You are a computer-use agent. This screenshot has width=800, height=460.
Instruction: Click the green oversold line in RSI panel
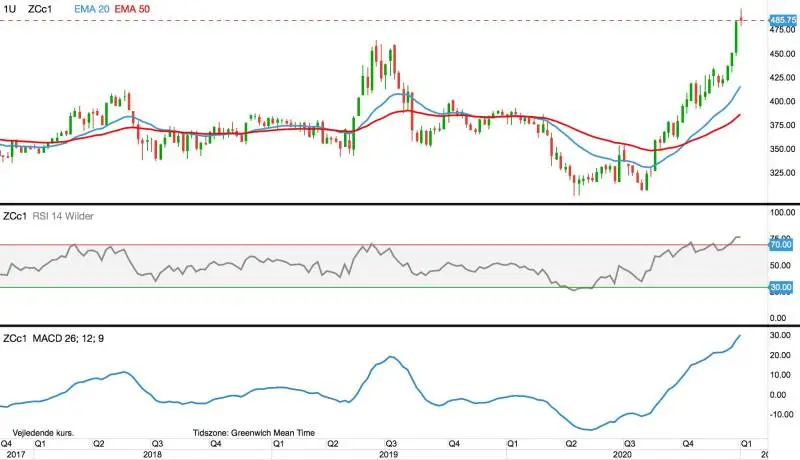383,287
